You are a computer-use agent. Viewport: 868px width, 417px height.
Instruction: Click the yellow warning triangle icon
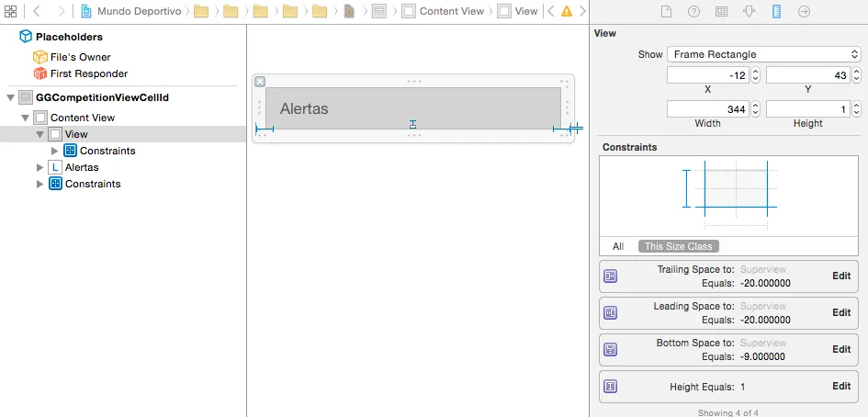567,11
